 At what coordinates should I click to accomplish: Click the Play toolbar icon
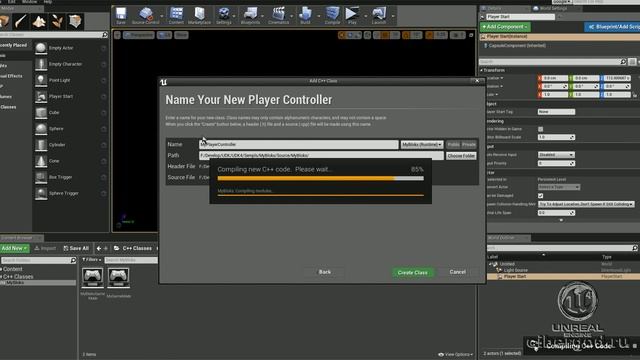click(352, 16)
